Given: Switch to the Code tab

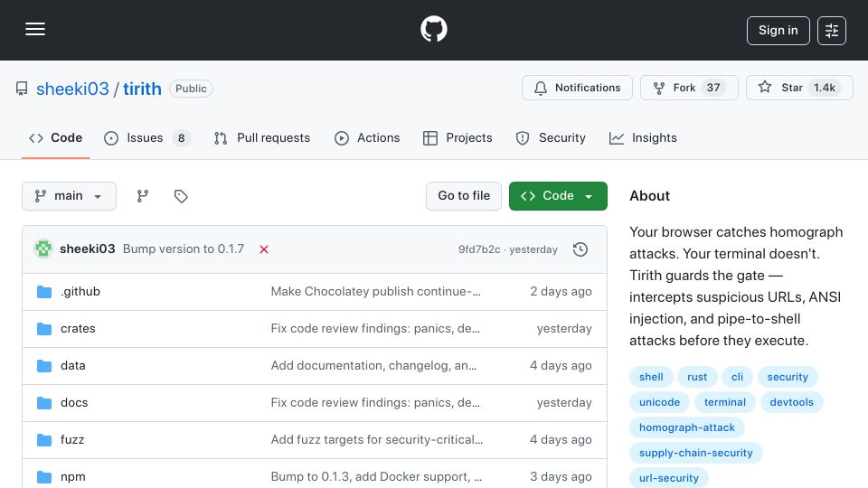Looking at the screenshot, I should 55,137.
